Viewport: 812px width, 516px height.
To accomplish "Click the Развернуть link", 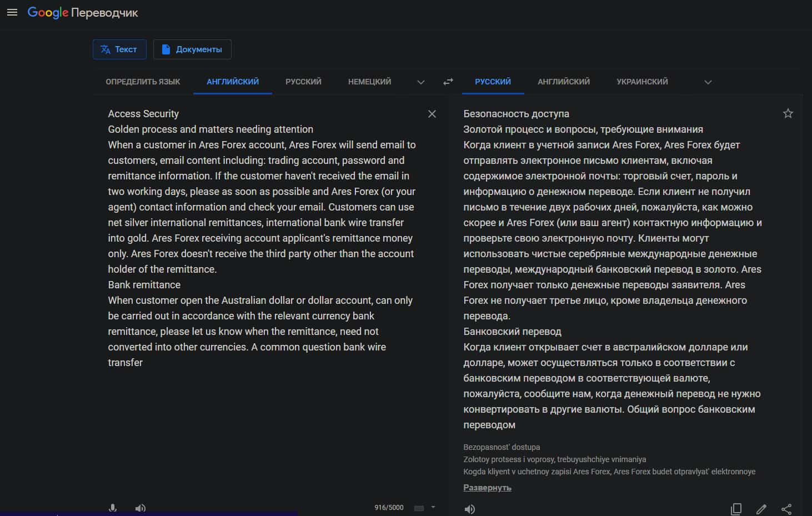I will pos(487,488).
